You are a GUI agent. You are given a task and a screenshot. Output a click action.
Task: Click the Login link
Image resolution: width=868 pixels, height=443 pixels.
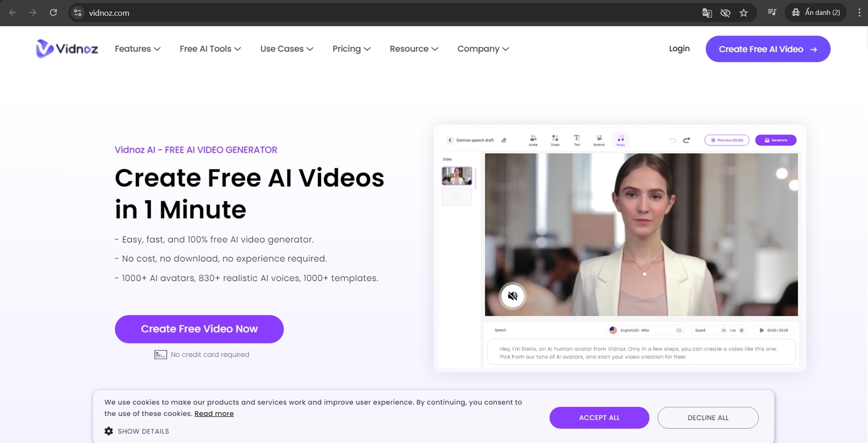679,49
